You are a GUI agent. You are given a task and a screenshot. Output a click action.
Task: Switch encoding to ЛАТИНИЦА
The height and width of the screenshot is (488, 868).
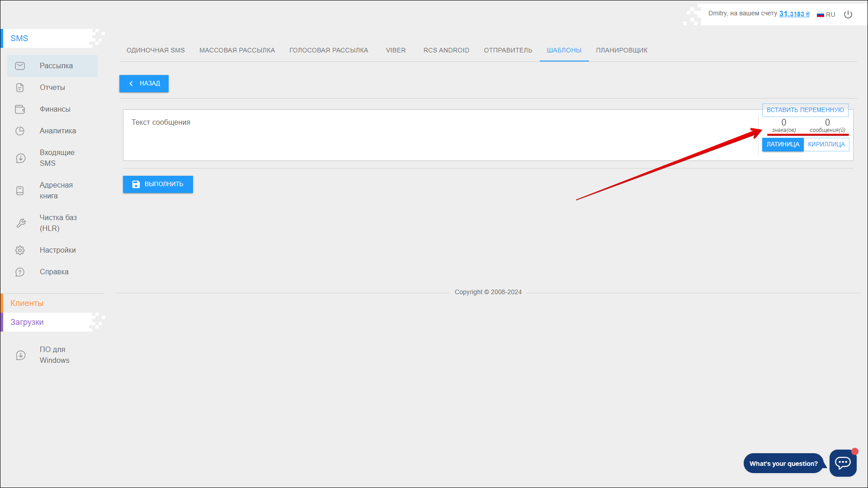point(783,145)
